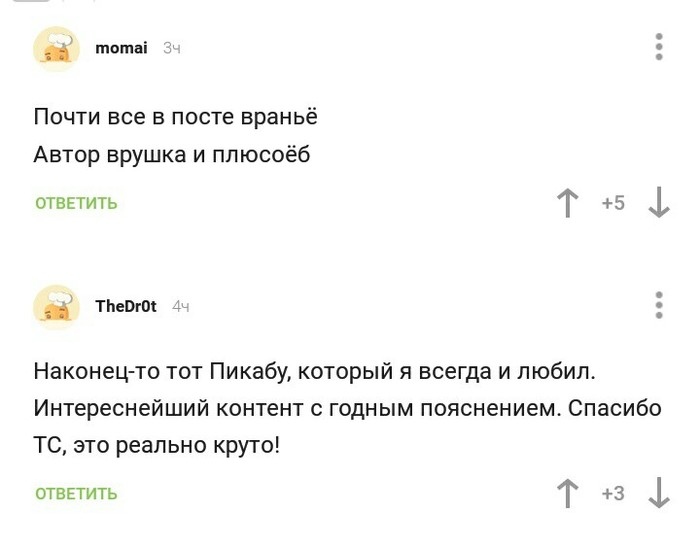Click ОТВЕТИТЬ under momai's comment

click(x=77, y=204)
